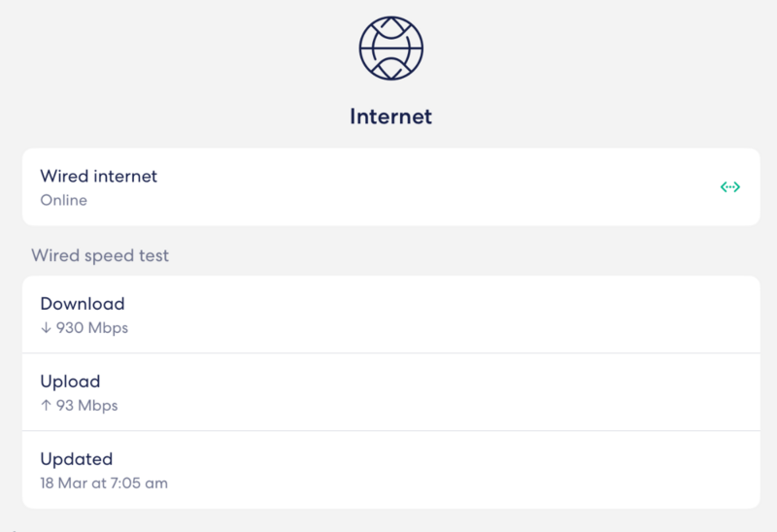Click the 930 Mbps download value
The image size is (777, 532).
pos(91,328)
